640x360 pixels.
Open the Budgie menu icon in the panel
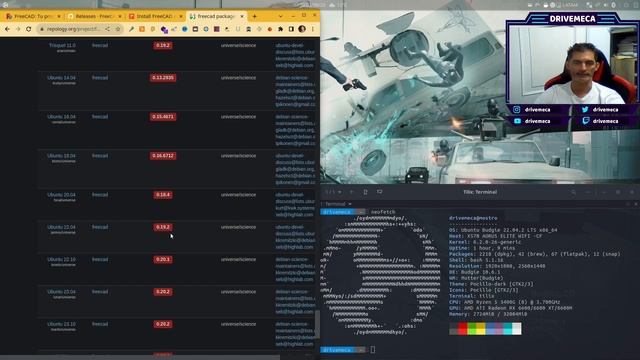tap(5, 4)
